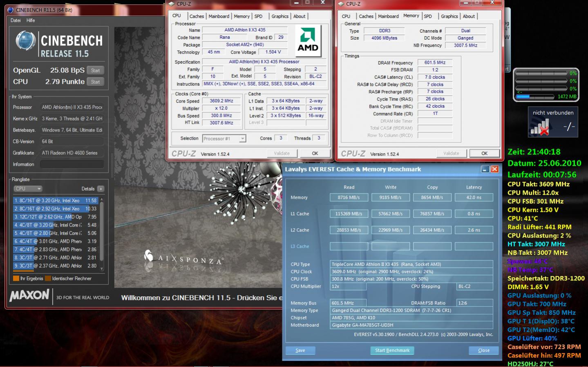Click Close button in EVEREST benchmark
588x367 pixels.
(x=484, y=350)
